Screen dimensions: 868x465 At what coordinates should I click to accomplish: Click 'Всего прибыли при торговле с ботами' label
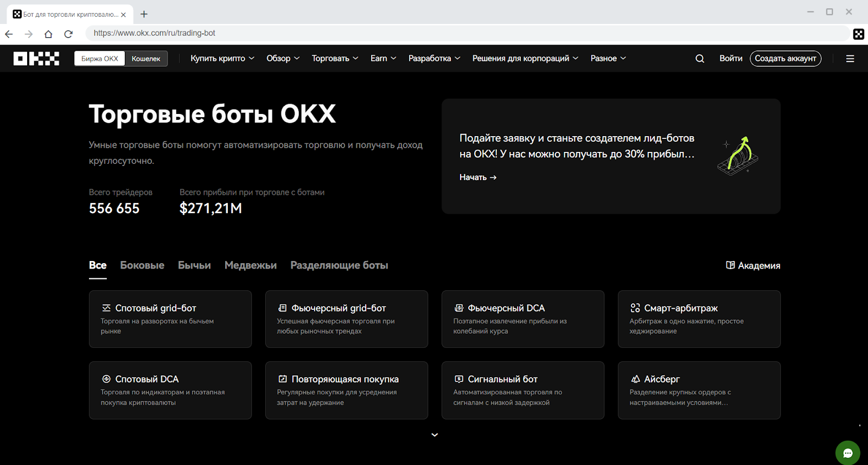(x=252, y=192)
